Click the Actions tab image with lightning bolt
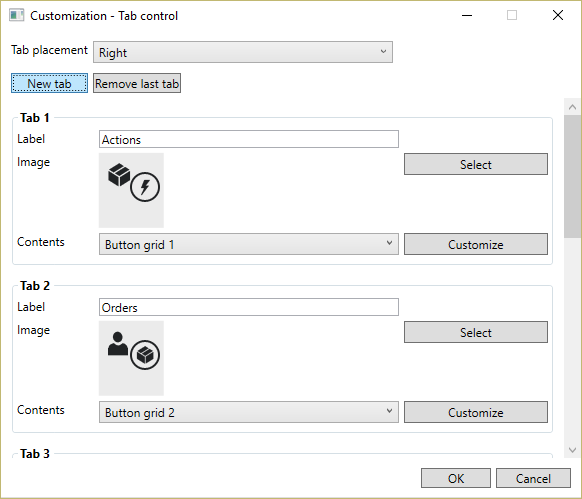Screen dimensions: 582x499 click(x=131, y=190)
